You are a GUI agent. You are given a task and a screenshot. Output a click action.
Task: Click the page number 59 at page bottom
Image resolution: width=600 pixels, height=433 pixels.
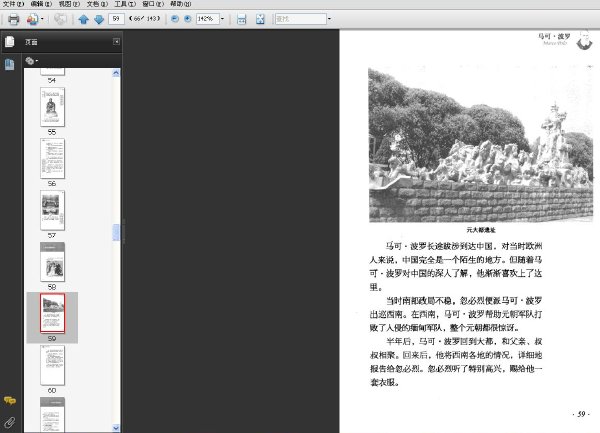(581, 414)
